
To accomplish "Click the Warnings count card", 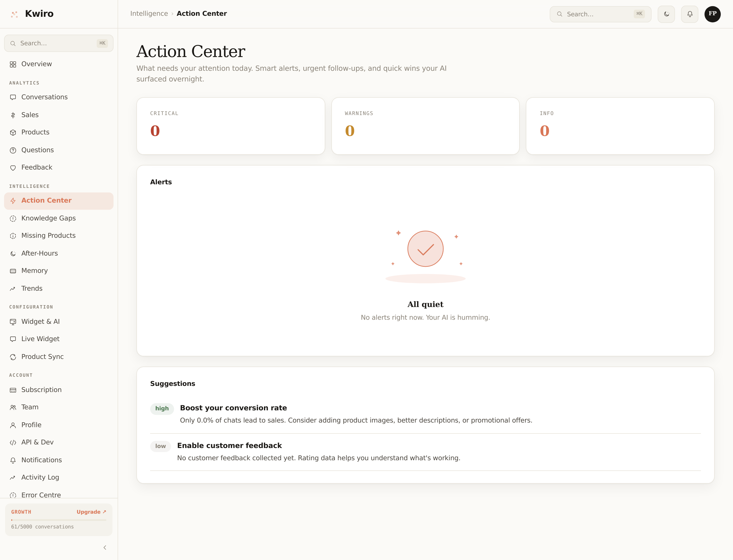I will [425, 126].
